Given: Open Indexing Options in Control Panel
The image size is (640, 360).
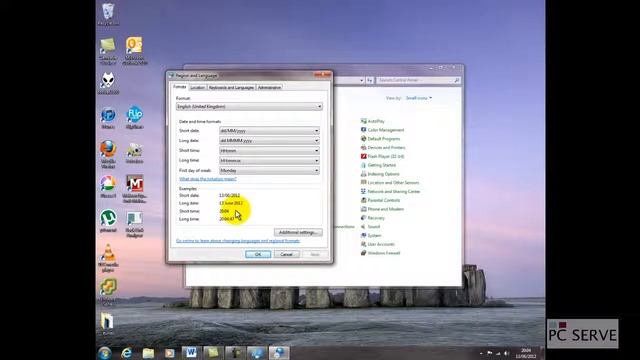Looking at the screenshot, I should [383, 174].
